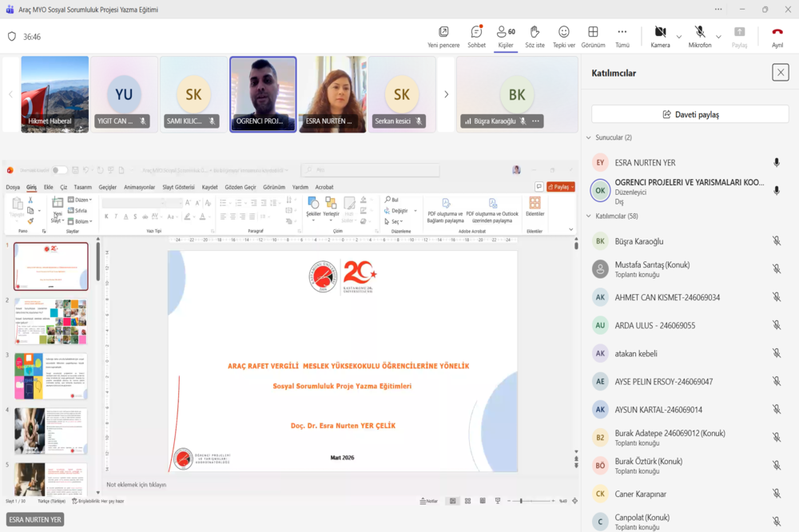Leave the meeting with Ayrıl
The width and height of the screenshot is (799, 532).
[x=777, y=37]
